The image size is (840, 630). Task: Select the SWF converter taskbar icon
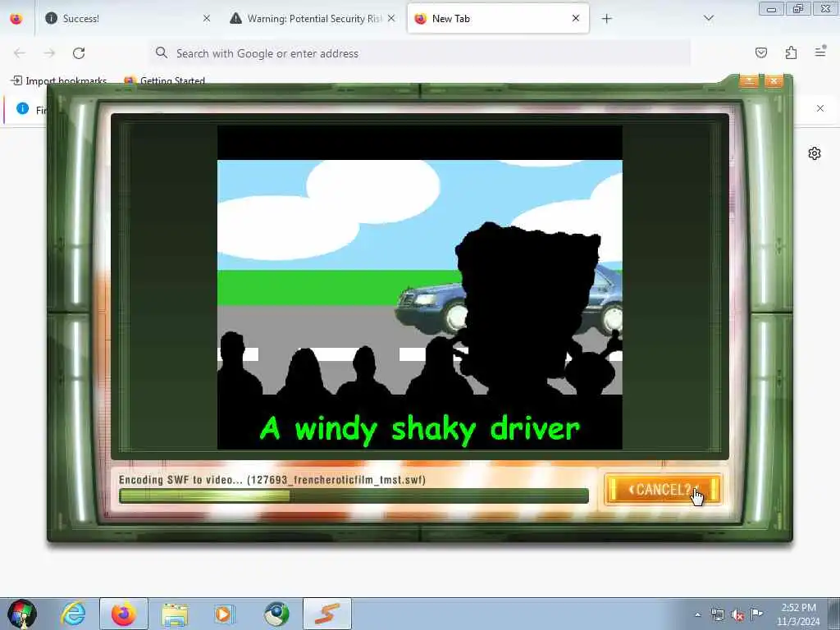(326, 614)
